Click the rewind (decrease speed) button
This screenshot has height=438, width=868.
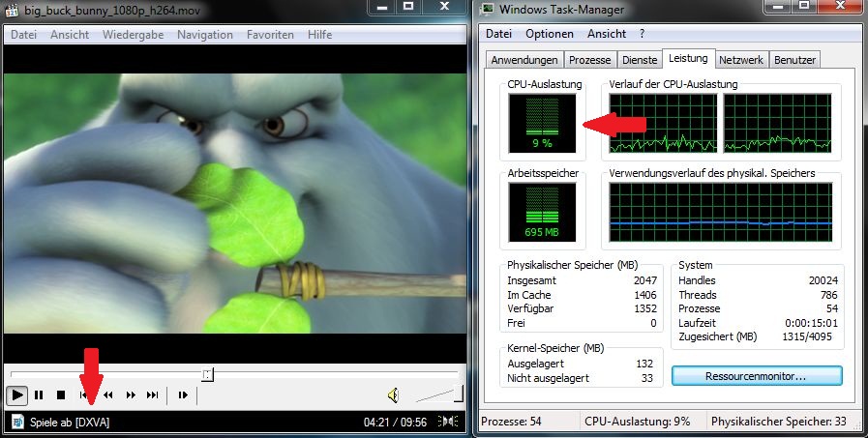(108, 394)
